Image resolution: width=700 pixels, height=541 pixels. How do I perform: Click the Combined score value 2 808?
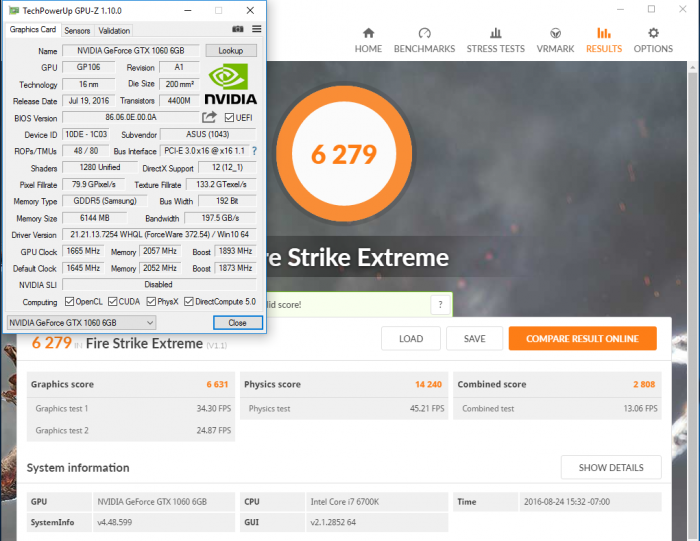click(644, 384)
